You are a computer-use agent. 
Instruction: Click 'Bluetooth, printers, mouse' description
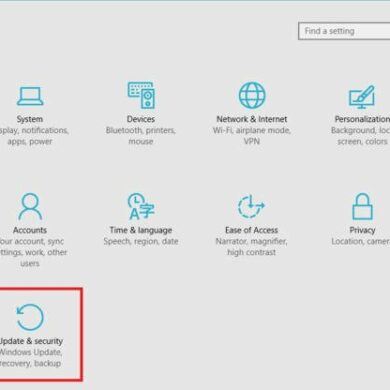pos(141,136)
